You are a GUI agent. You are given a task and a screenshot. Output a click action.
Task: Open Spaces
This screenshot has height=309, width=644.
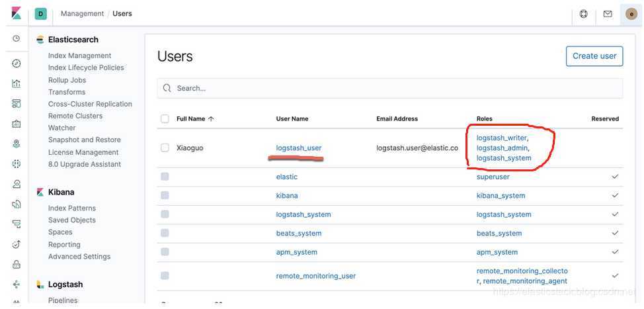coord(60,232)
